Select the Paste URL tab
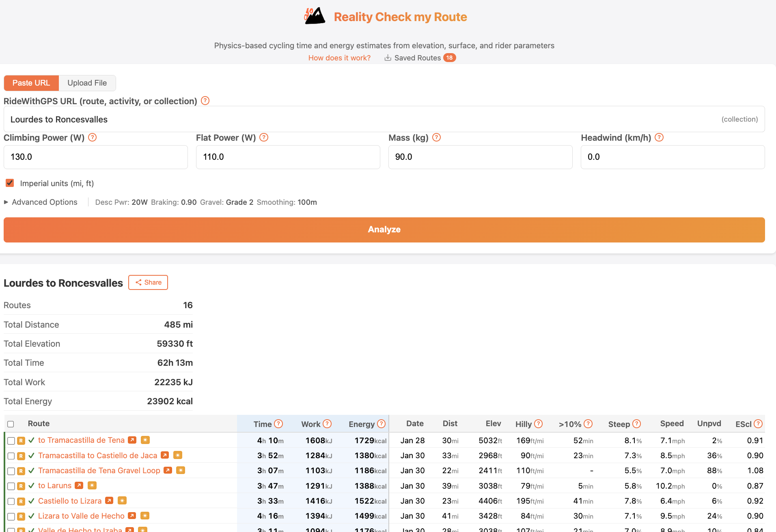 [x=31, y=83]
